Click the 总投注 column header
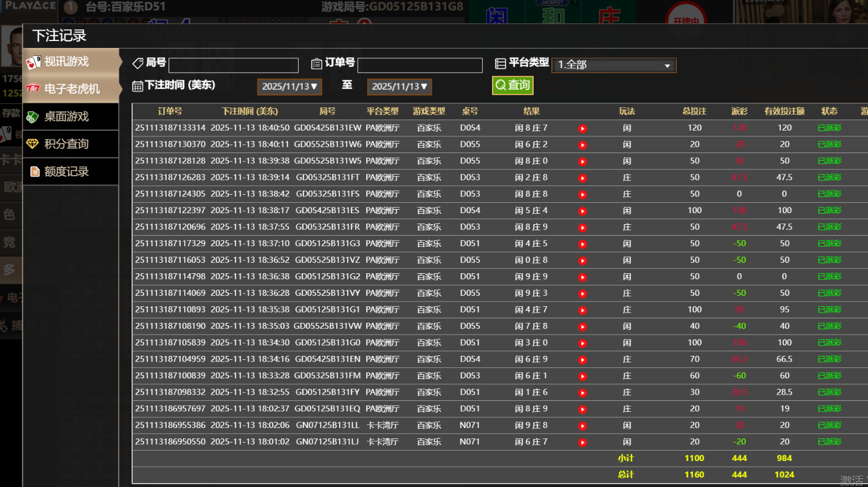 (694, 111)
